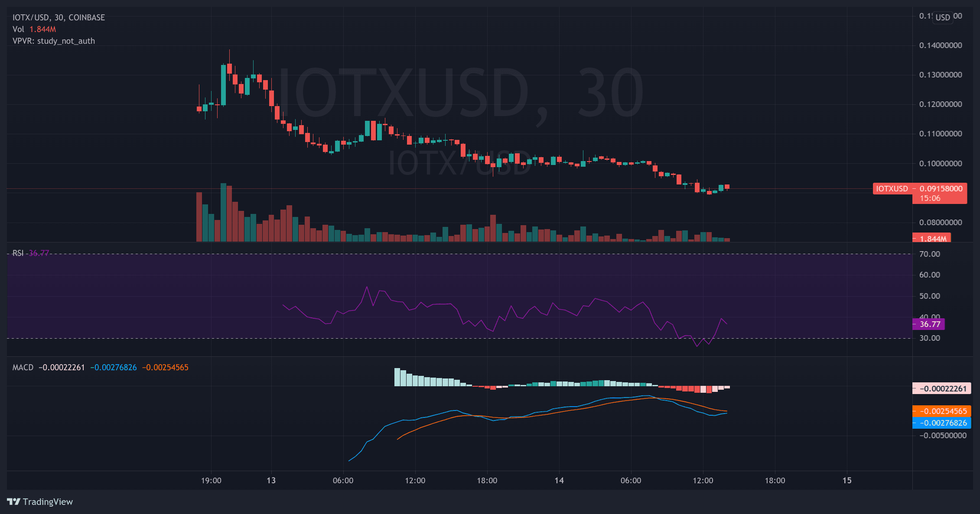The width and height of the screenshot is (980, 514).
Task: Click the blue -0.00276826 axis tag
Action: tap(942, 423)
